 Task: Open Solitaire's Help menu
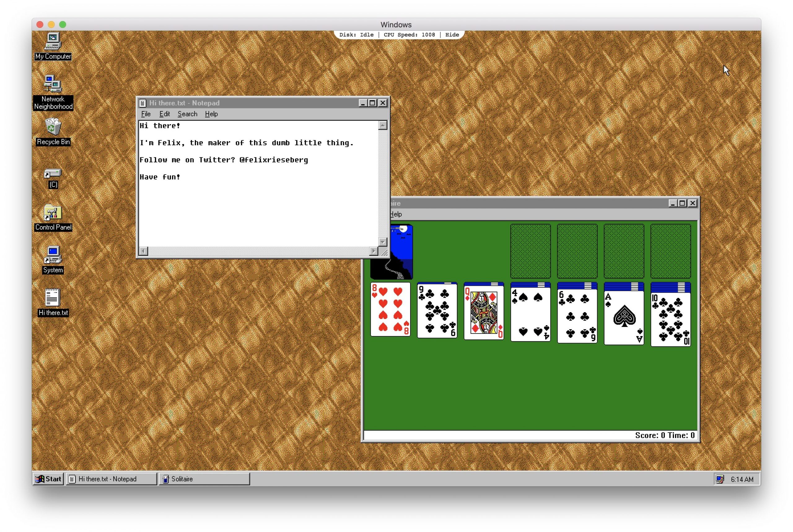click(x=396, y=214)
